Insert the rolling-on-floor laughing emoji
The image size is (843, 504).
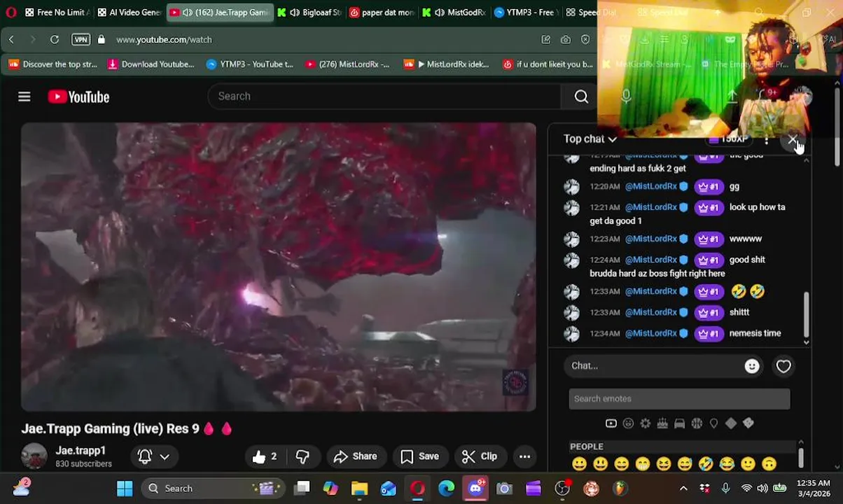coord(706,463)
